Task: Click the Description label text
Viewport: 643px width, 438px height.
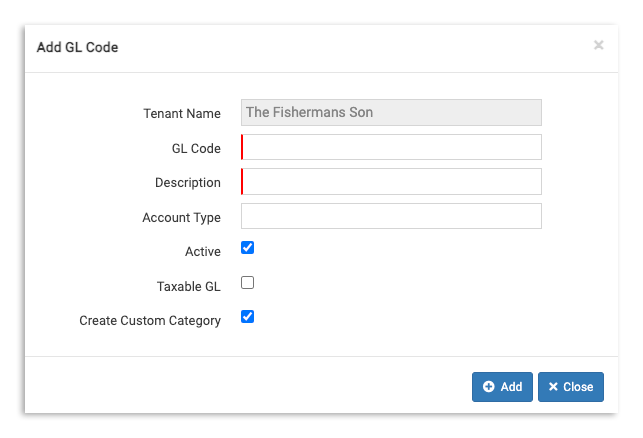Action: point(188,183)
